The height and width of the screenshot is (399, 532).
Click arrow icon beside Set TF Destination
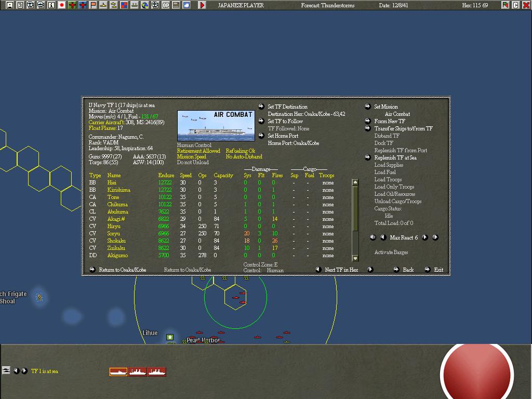(261, 107)
